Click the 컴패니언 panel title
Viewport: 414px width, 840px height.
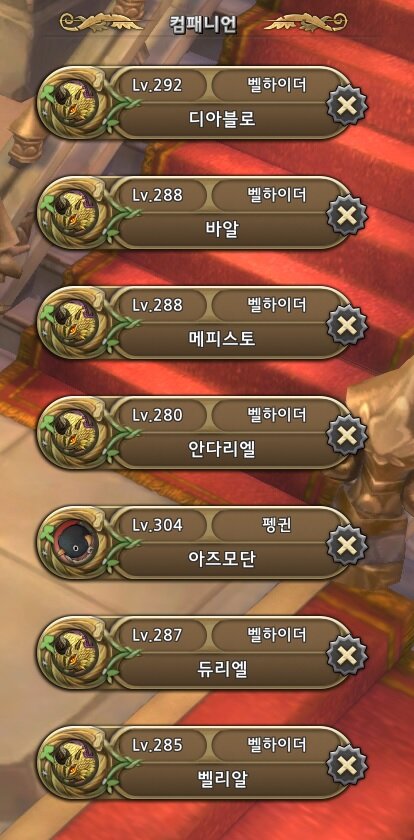pyautogui.click(x=205, y=24)
